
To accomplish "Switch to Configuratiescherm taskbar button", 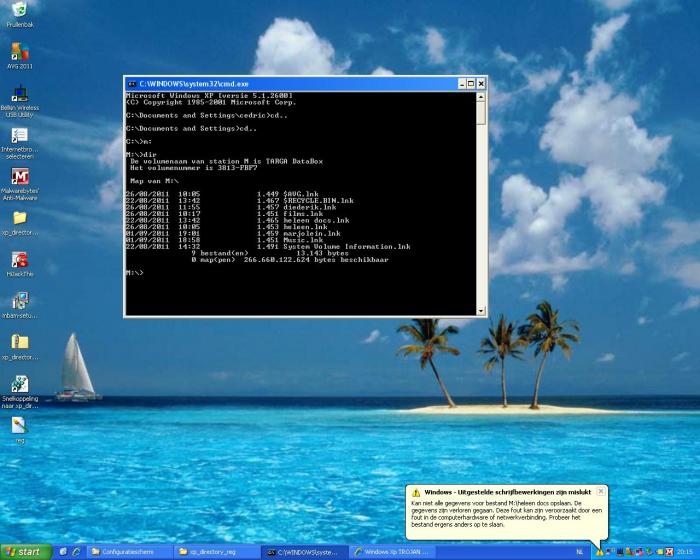I will 129,552.
